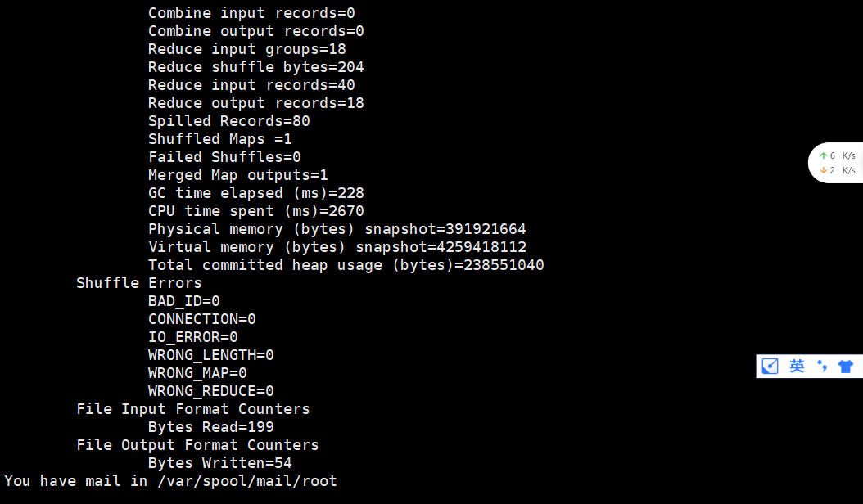Open the network speed monitor widget
Image resolution: width=863 pixels, height=504 pixels.
click(834, 162)
